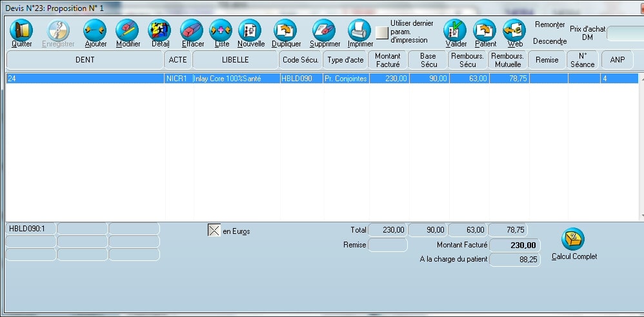Click the Ajouter toolbar icon

96,30
